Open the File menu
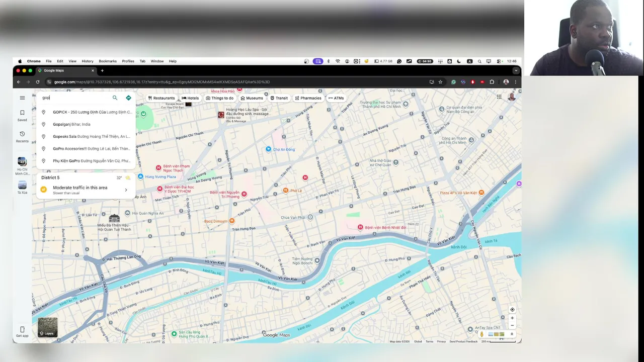This screenshot has width=644, height=362. (x=49, y=61)
